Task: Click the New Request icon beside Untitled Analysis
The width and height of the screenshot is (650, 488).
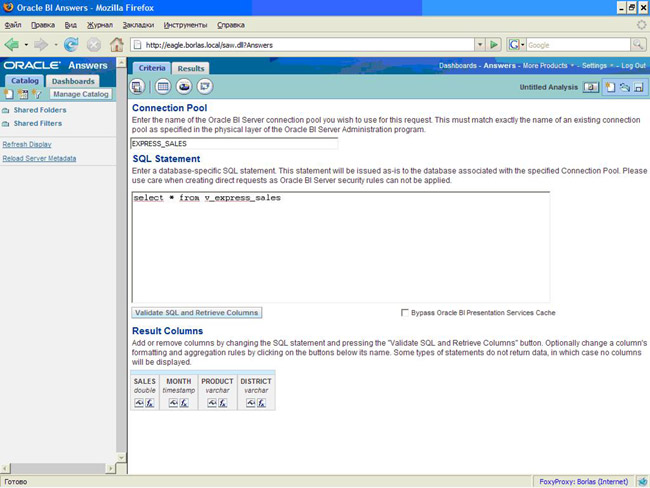Action: (609, 88)
